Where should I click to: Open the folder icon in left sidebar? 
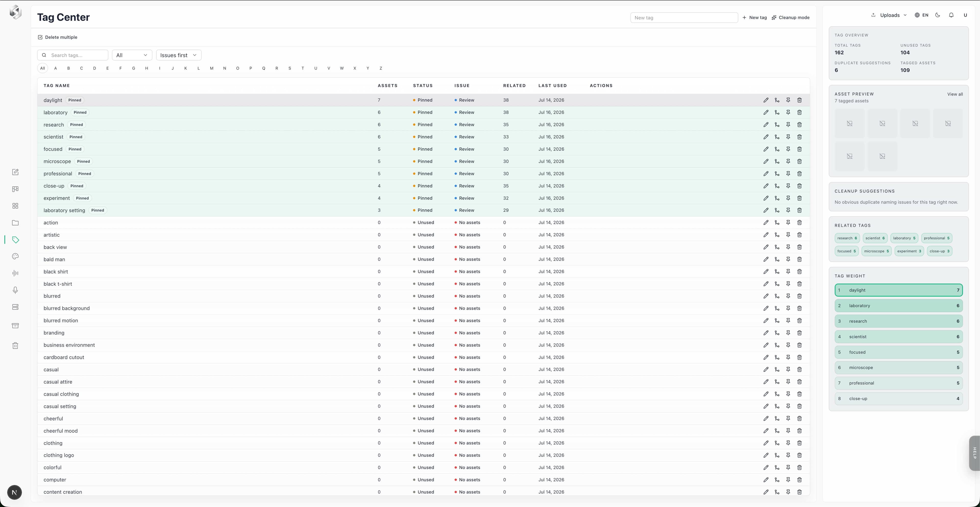(x=15, y=223)
